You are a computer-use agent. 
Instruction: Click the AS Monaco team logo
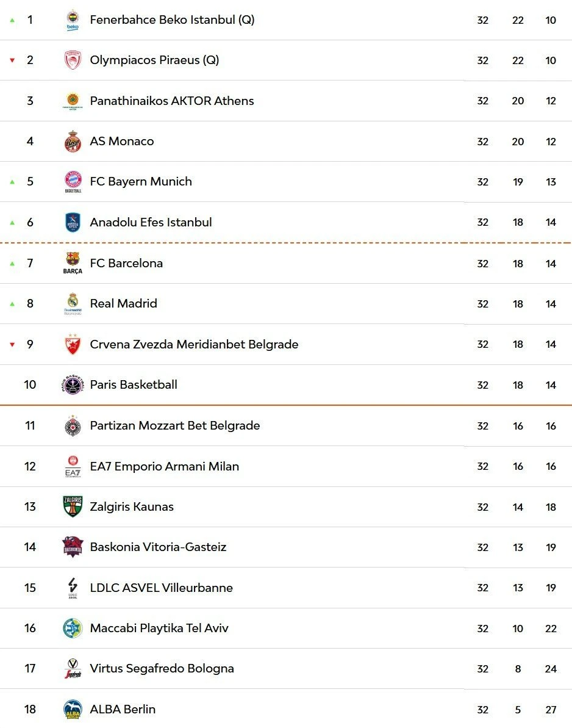pyautogui.click(x=73, y=142)
